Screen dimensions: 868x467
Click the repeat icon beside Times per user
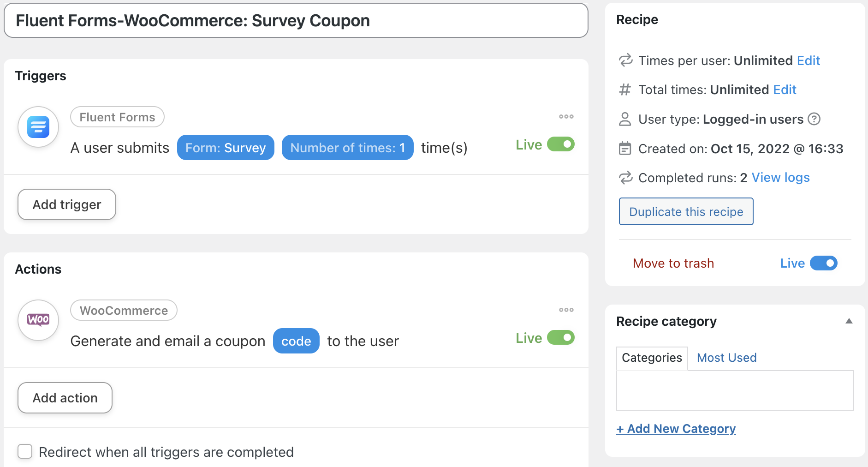pos(625,60)
